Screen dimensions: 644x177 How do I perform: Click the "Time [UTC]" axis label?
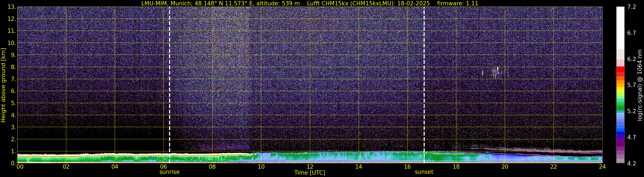click(310, 172)
